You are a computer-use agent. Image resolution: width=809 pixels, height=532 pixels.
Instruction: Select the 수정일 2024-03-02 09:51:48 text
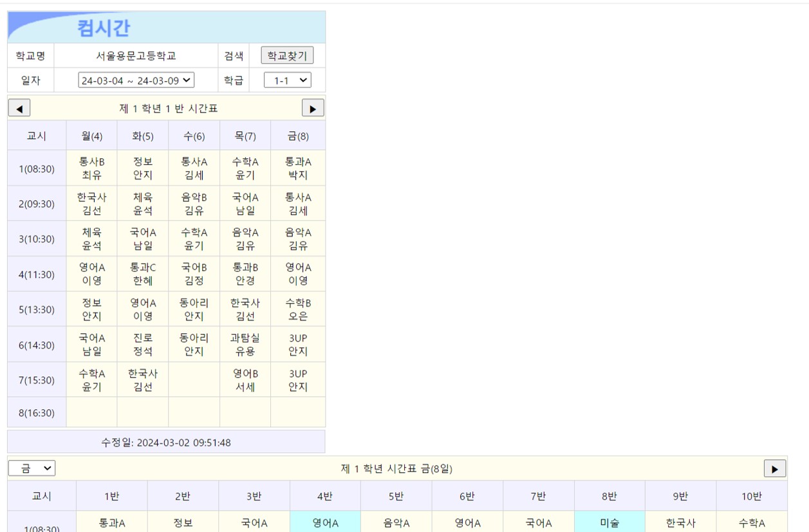[x=166, y=443]
